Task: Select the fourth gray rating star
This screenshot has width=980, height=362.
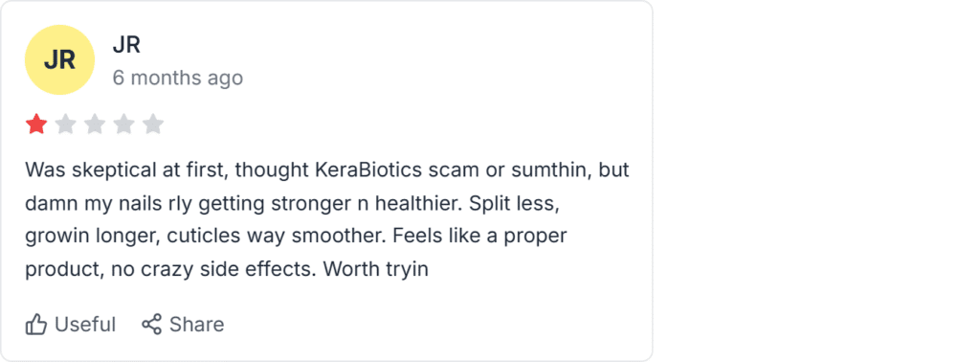Action: tap(123, 124)
